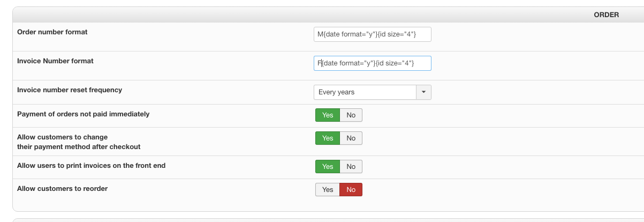
Task: Select the 'Every years' combo box
Action: pyautogui.click(x=365, y=92)
